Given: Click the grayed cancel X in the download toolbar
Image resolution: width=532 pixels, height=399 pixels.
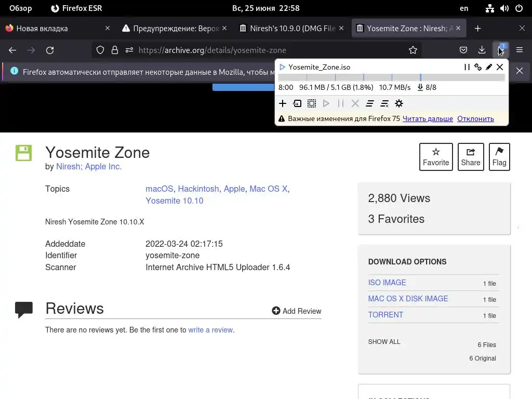Looking at the screenshot, I should (x=355, y=103).
